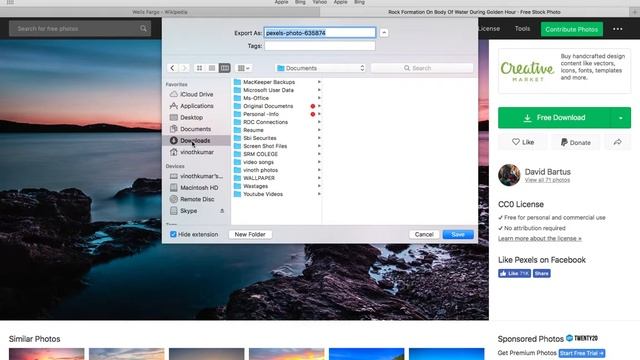The height and width of the screenshot is (360, 640).
Task: Click the Export As filename field
Action: pyautogui.click(x=320, y=33)
